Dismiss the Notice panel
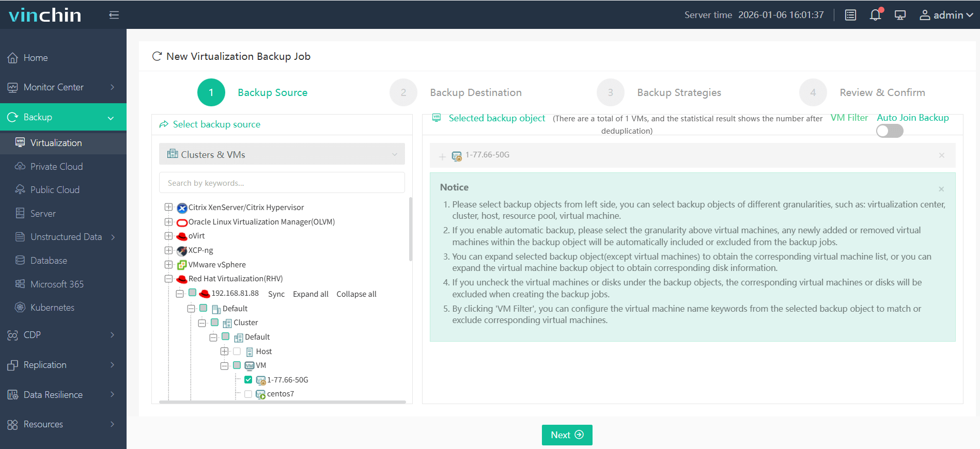The height and width of the screenshot is (449, 980). coord(941,189)
